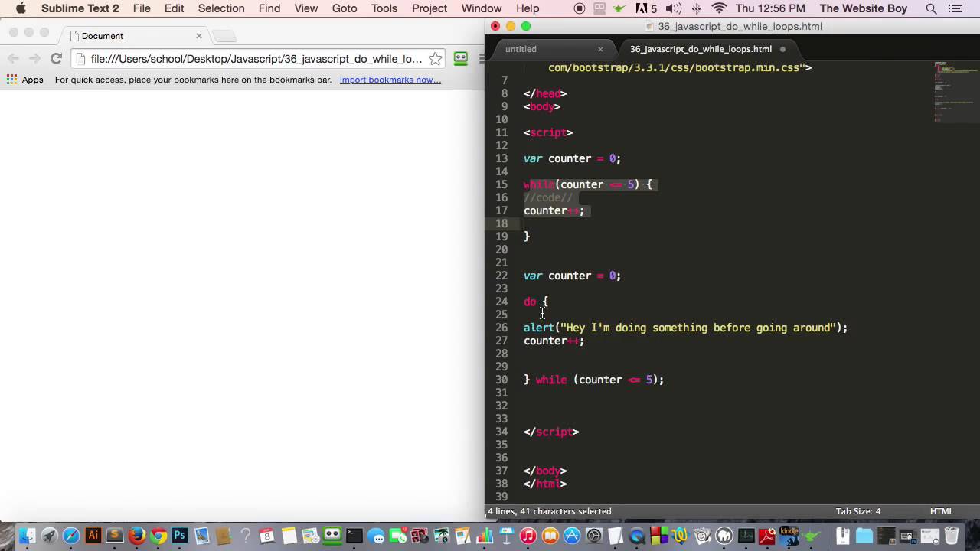
Task: Change the HTML syntax in status bar
Action: pos(942,511)
